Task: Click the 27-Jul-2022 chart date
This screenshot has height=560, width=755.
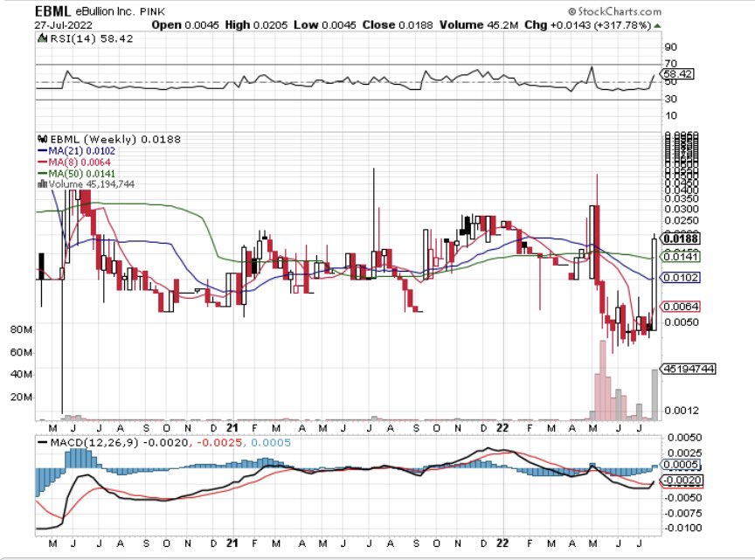Action: (64, 24)
